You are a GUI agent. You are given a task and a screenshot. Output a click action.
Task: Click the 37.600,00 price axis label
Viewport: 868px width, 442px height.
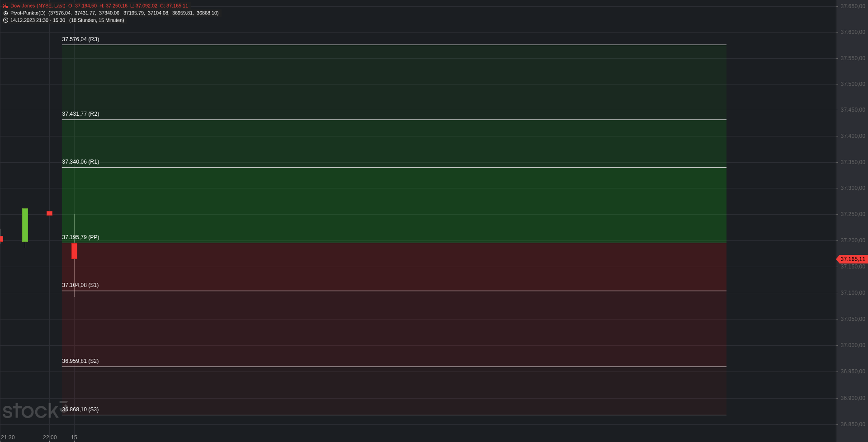[x=853, y=32]
